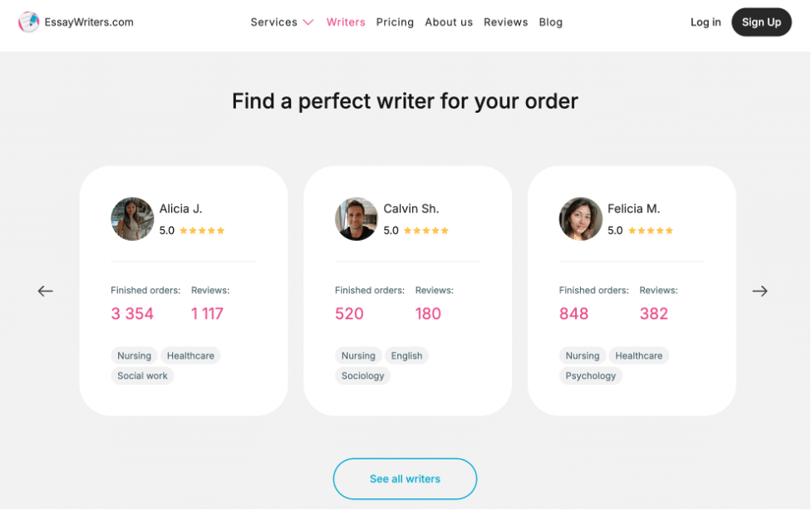Open the Writers menu item
Image resolution: width=812 pixels, height=510 pixels.
[x=346, y=22]
